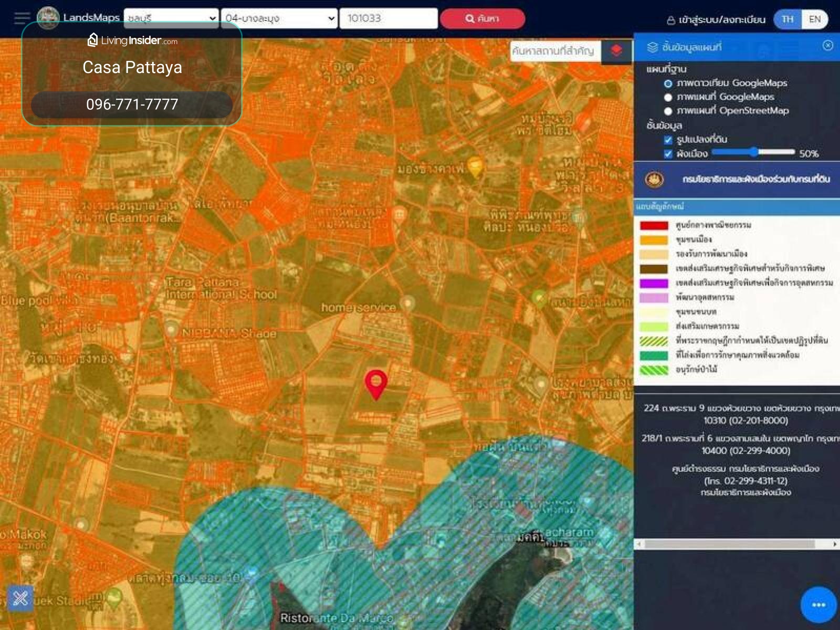
Task: Click the purple industrial zone swatch
Action: click(x=654, y=283)
